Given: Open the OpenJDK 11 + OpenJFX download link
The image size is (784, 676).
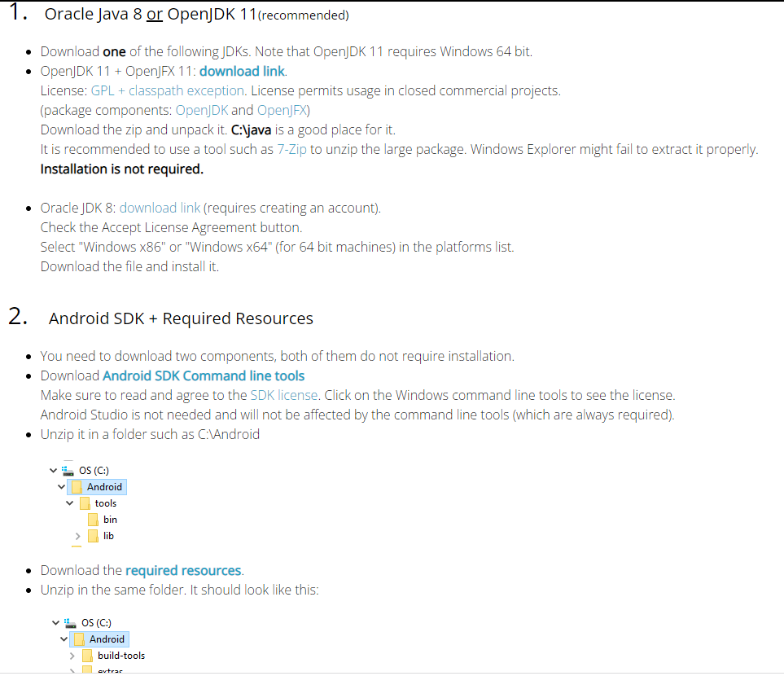Looking at the screenshot, I should click(242, 71).
